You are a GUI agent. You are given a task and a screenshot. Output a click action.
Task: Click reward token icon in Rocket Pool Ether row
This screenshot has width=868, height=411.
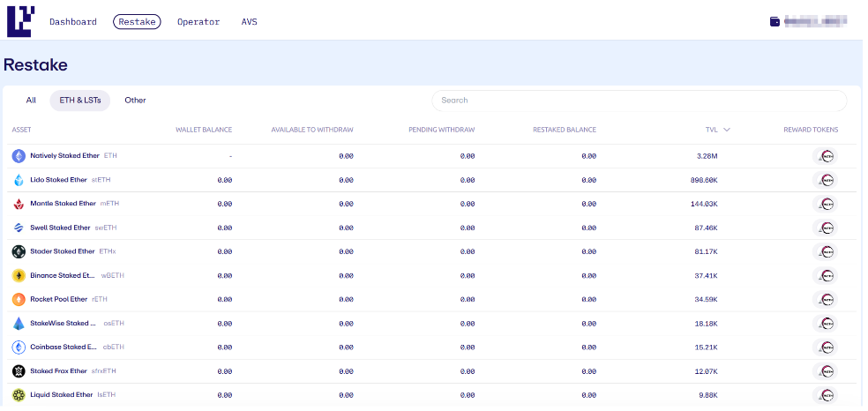(826, 299)
